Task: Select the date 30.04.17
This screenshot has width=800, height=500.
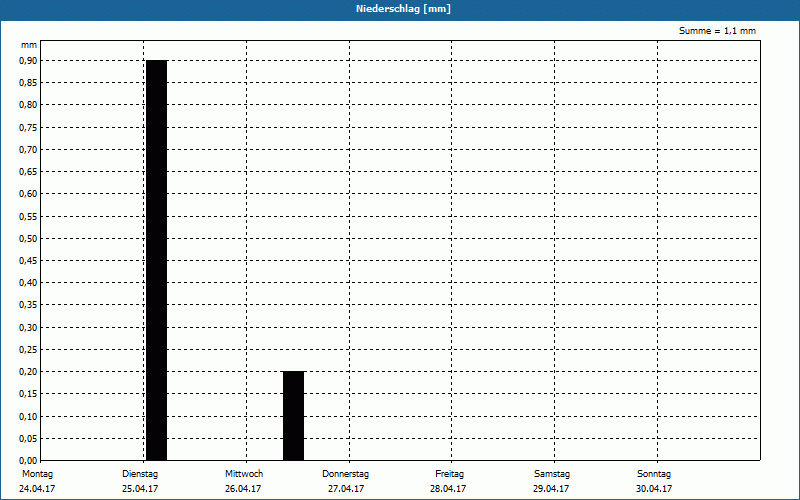Action: [654, 489]
